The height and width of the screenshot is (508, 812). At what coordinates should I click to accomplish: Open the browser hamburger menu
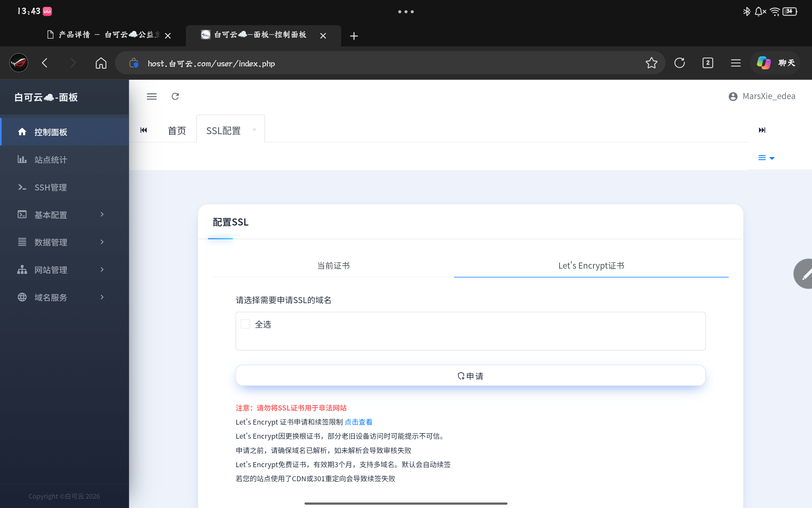(x=736, y=63)
